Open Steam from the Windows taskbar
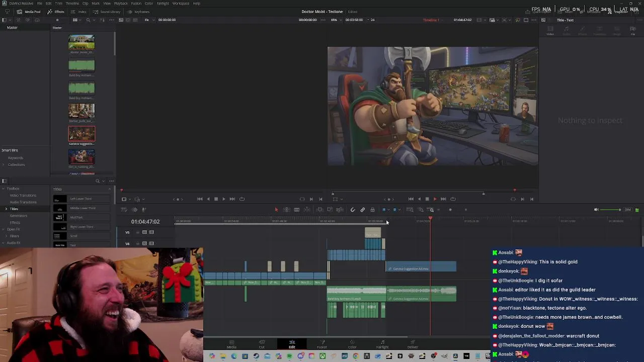The height and width of the screenshot is (362, 644). (x=256, y=356)
